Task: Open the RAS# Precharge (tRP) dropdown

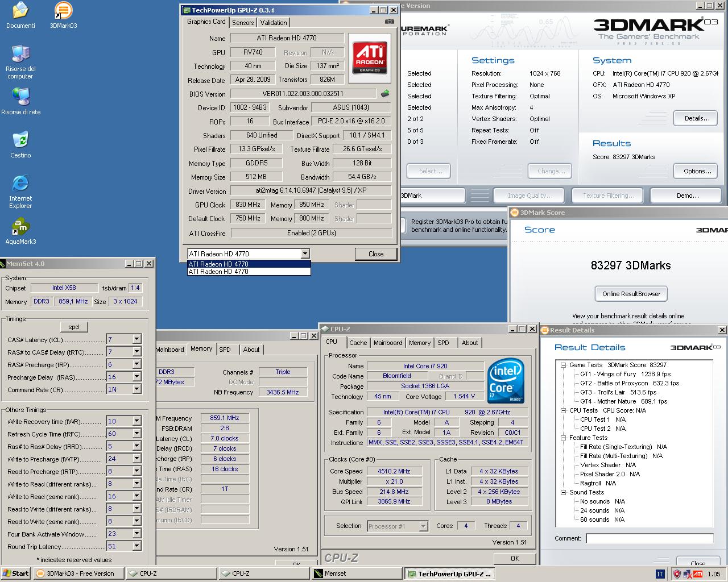Action: [x=136, y=364]
